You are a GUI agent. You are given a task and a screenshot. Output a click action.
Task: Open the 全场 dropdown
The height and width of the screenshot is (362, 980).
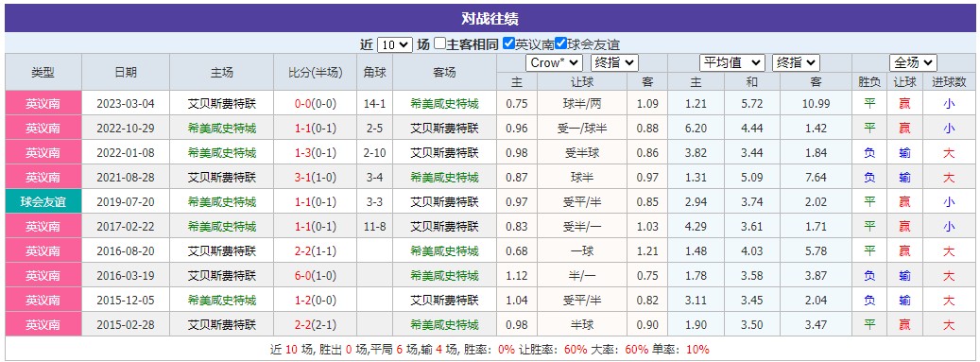pos(913,62)
